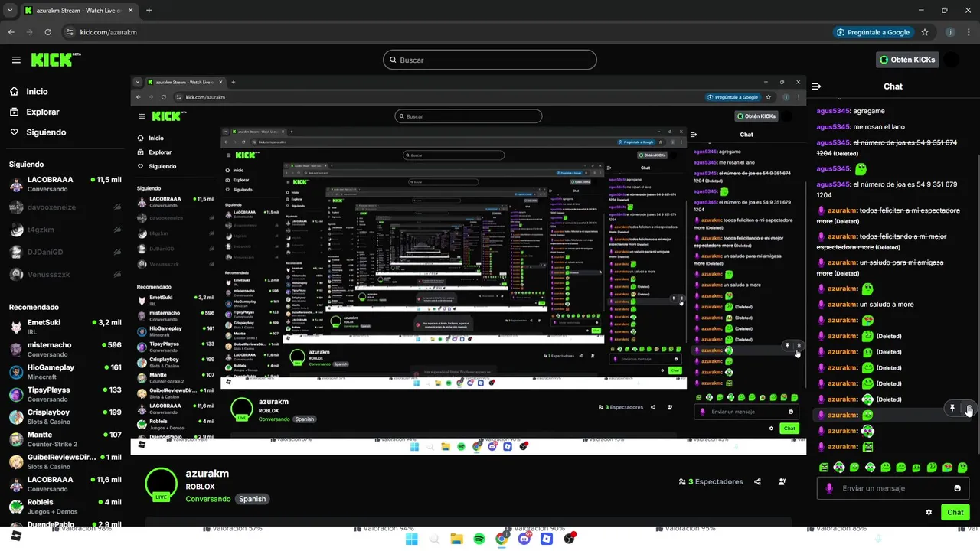The image size is (980, 551).
Task: Click the outer taskbar's search magnifier
Action: (x=433, y=539)
